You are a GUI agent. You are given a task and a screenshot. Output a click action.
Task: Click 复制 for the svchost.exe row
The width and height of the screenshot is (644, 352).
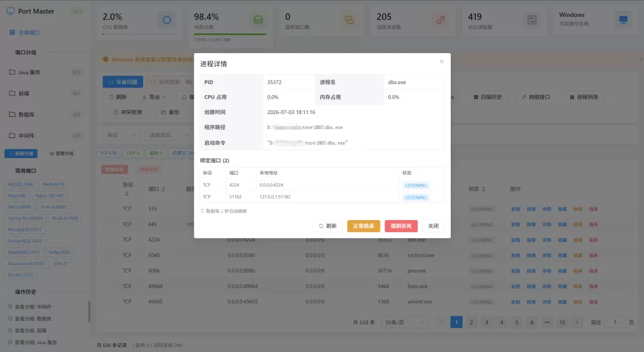pyautogui.click(x=515, y=255)
